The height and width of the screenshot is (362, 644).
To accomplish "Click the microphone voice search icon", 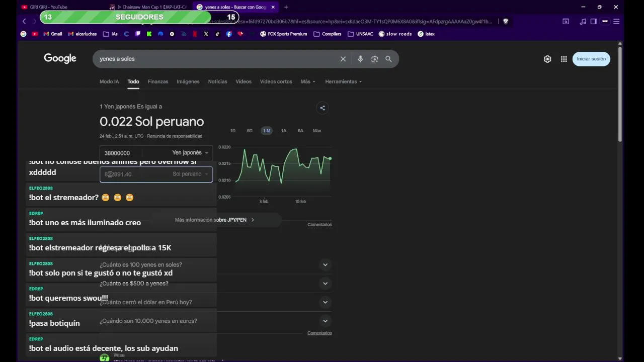I will 360,59.
